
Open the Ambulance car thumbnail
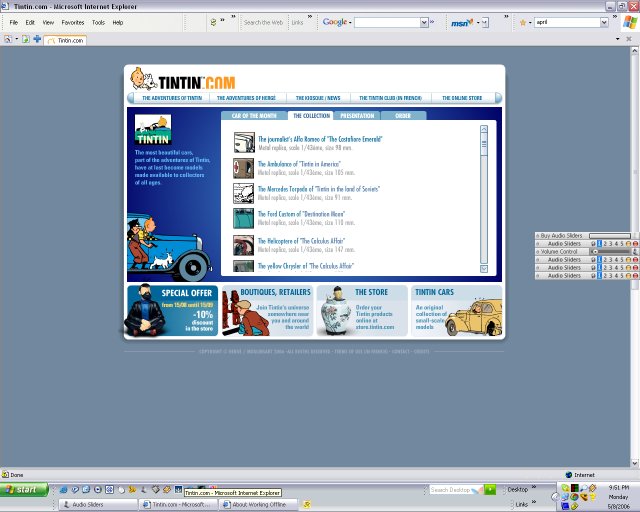click(x=244, y=168)
